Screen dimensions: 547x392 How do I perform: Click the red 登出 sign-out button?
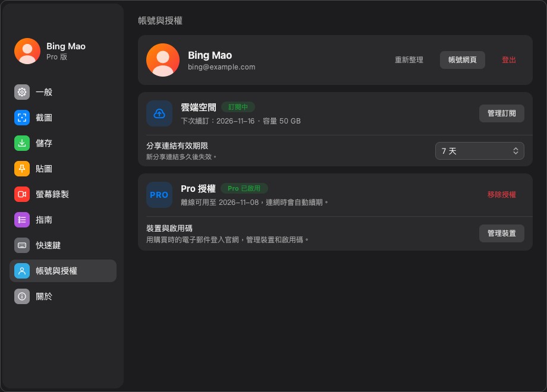(x=508, y=60)
